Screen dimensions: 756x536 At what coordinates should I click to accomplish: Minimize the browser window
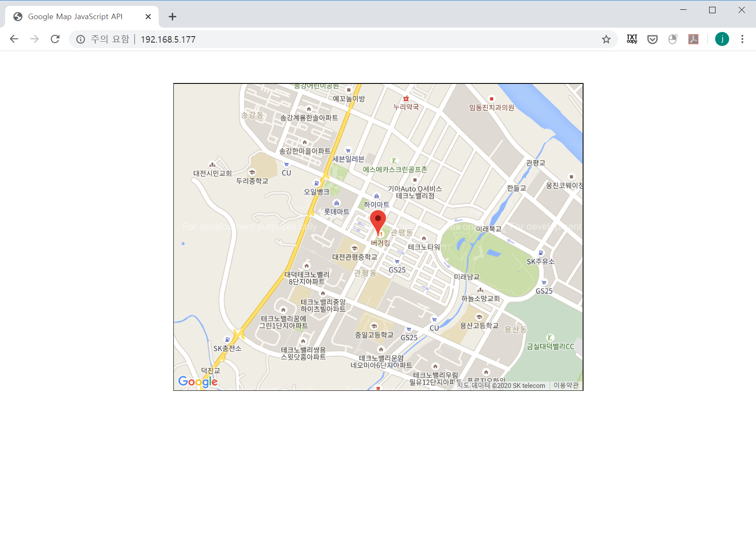[684, 10]
